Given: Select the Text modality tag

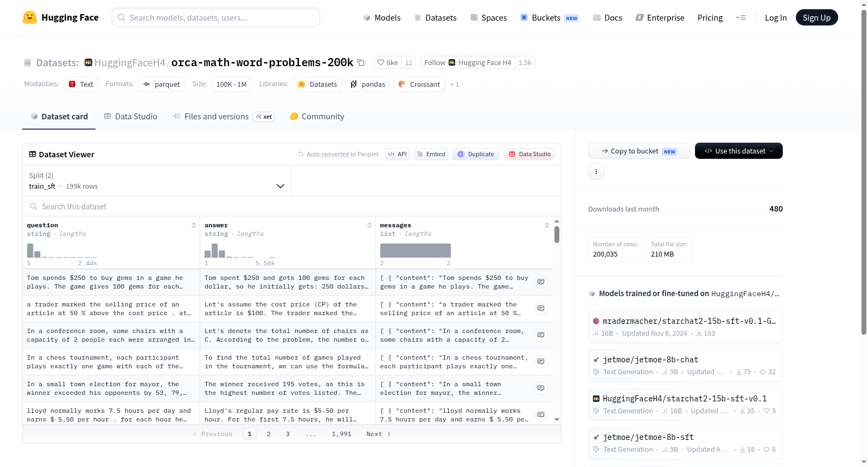Looking at the screenshot, I should tap(81, 84).
